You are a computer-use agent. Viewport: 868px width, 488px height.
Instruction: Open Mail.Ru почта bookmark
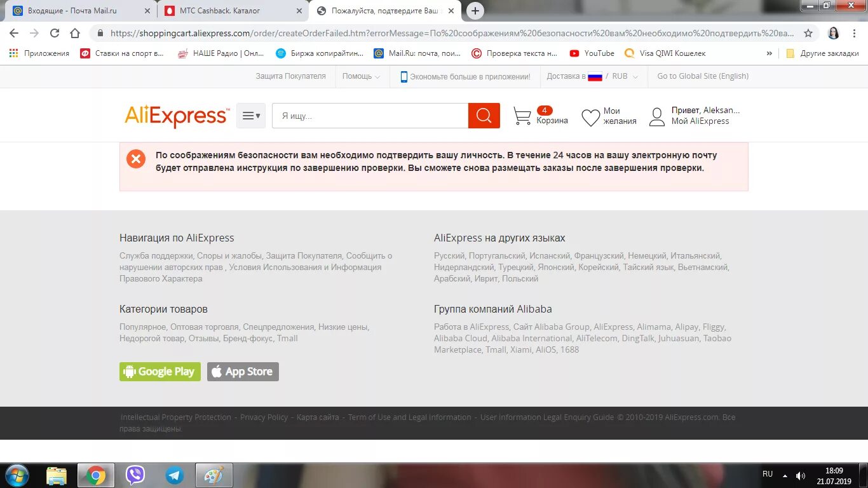[417, 53]
